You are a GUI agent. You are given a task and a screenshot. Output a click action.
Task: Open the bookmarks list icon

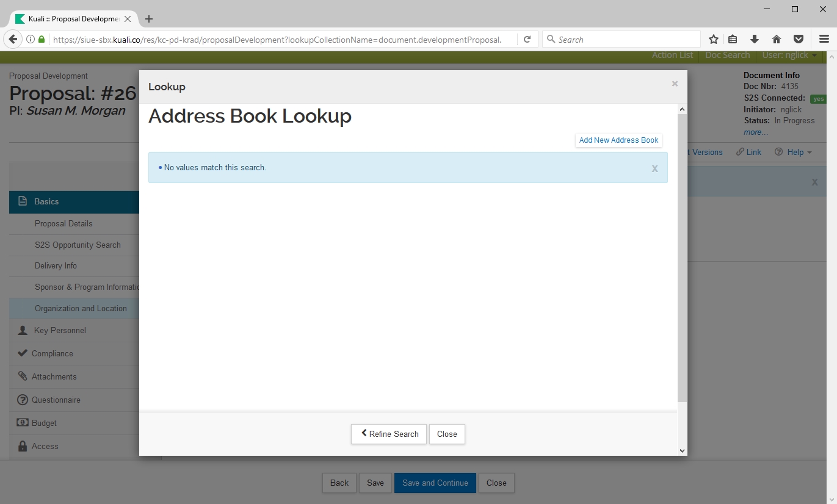pos(733,39)
